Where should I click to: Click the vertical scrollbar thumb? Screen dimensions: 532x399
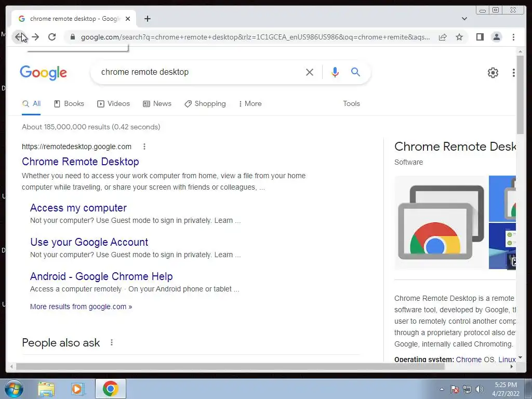coord(521,95)
